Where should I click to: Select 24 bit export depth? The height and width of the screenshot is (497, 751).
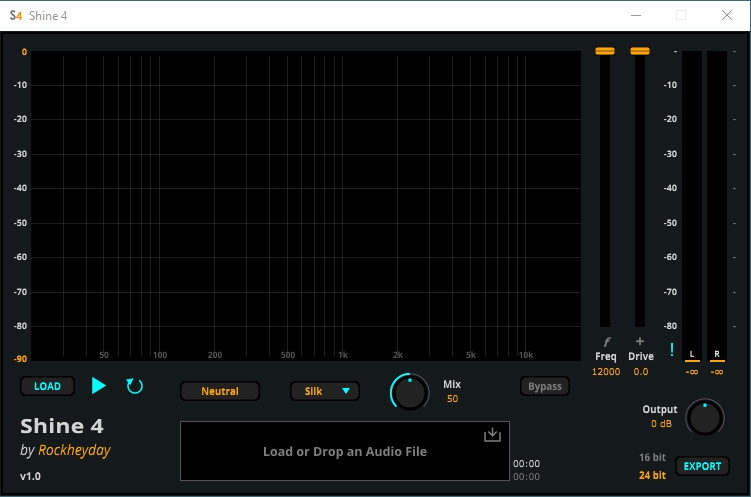(x=652, y=475)
